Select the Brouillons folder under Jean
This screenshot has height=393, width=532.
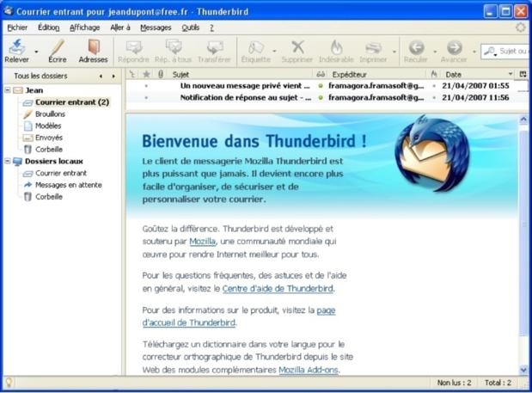[x=50, y=114]
